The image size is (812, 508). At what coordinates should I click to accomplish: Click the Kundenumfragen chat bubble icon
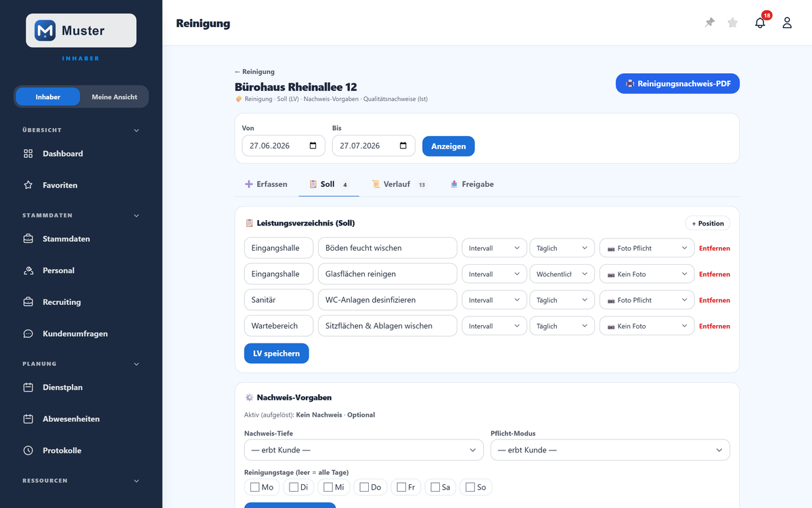tap(28, 334)
